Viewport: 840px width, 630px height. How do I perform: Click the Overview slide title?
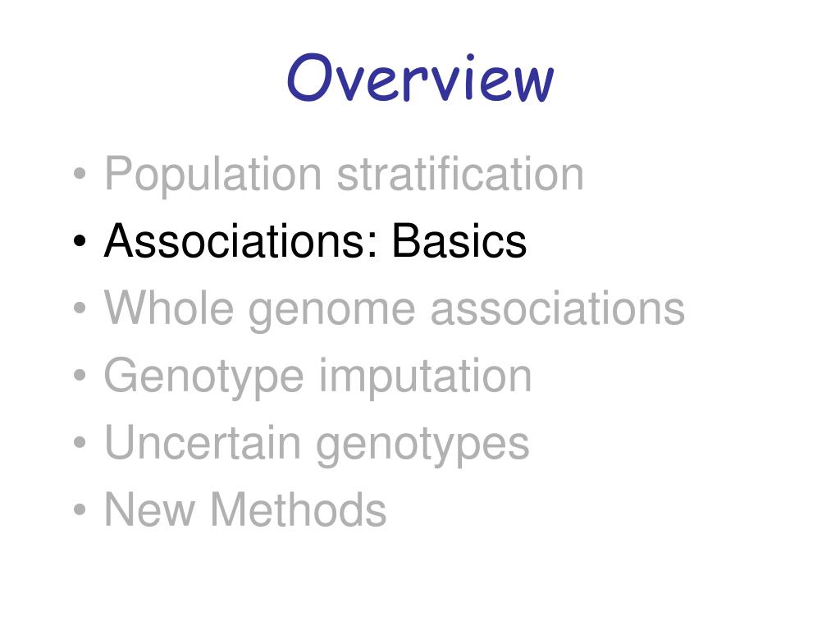tap(421, 77)
